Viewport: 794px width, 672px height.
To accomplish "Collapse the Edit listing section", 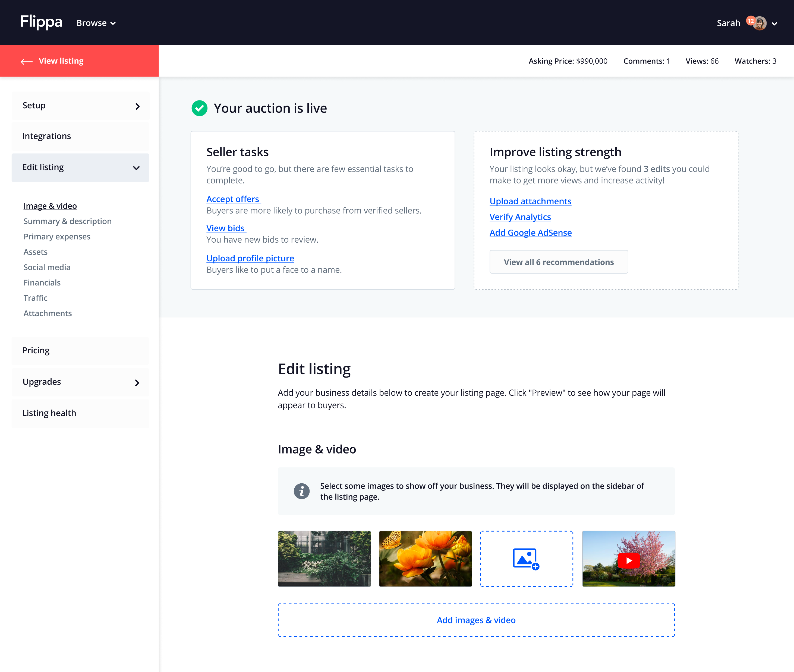I will [136, 168].
